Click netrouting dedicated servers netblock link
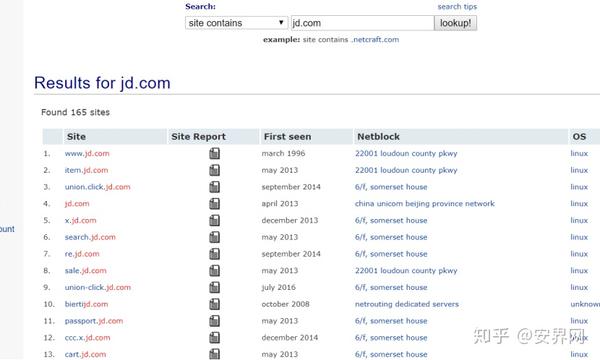 pyautogui.click(x=407, y=304)
